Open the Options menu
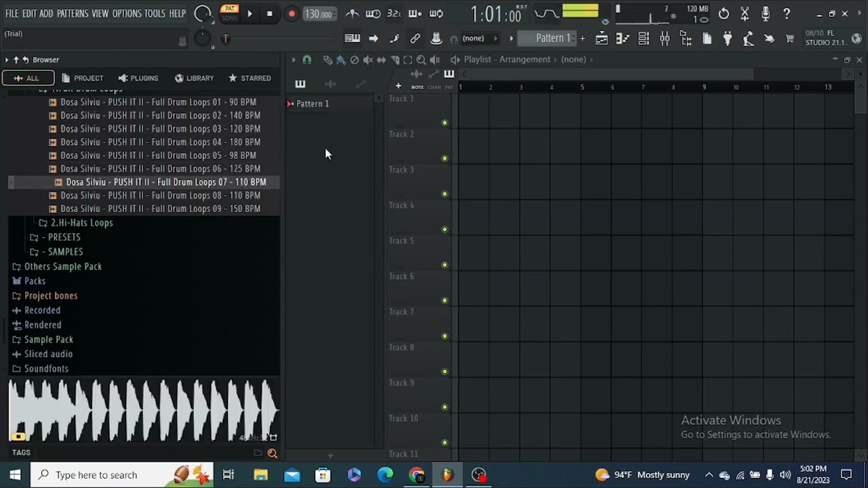This screenshot has height=488, width=868. pyautogui.click(x=127, y=14)
